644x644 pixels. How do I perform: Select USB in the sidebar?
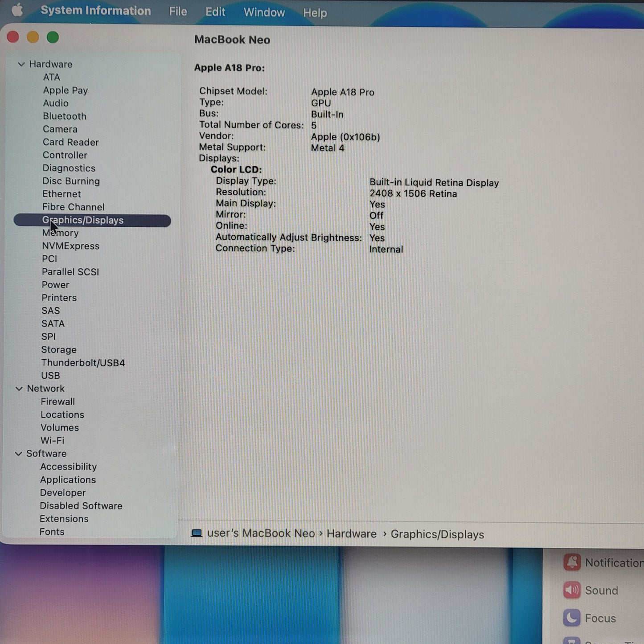pyautogui.click(x=50, y=376)
